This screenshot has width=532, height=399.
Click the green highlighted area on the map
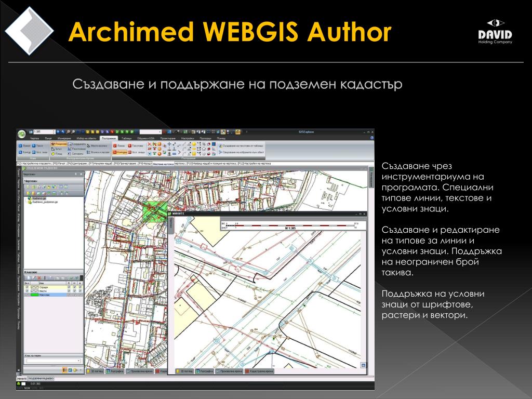[x=155, y=212]
